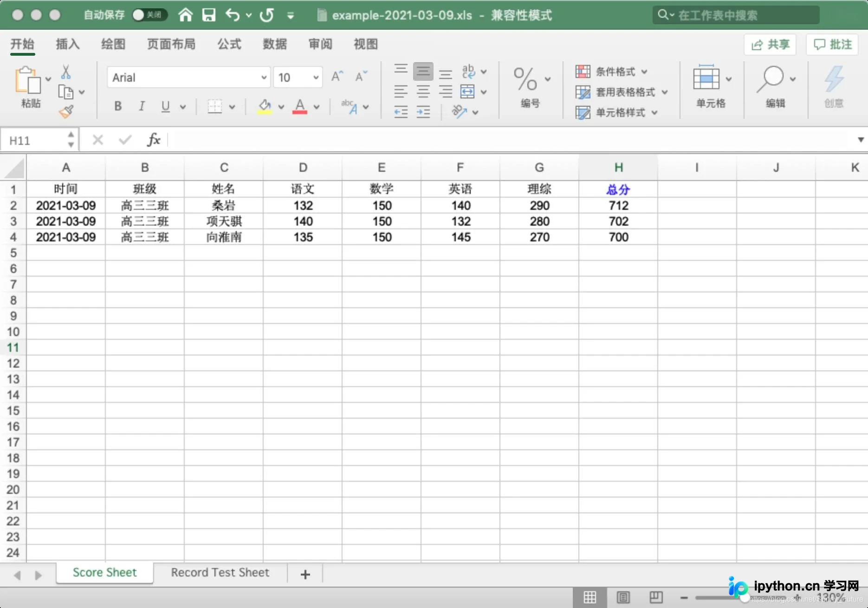Click the red font color A
The height and width of the screenshot is (608, 868).
300,106
